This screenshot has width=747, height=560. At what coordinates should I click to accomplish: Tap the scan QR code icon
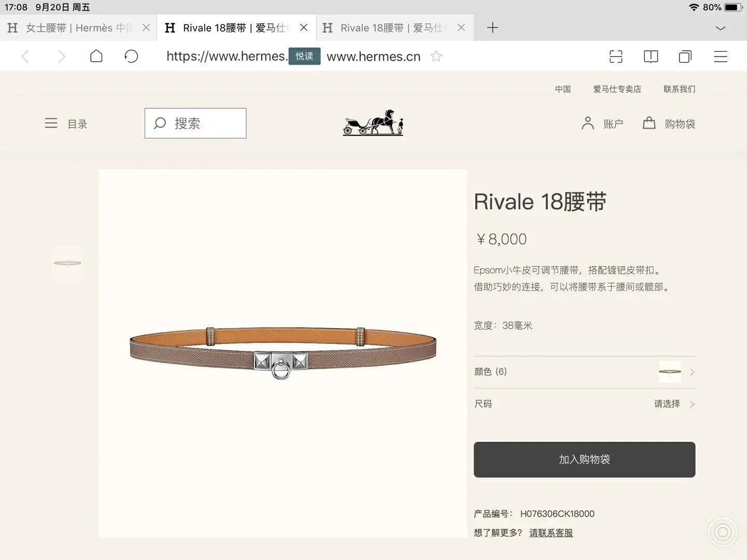point(616,57)
